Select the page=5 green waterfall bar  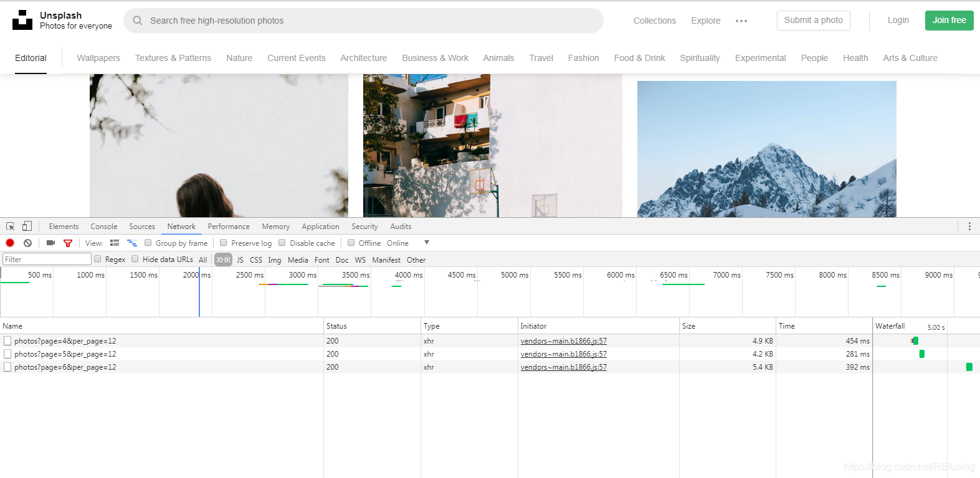click(x=922, y=354)
